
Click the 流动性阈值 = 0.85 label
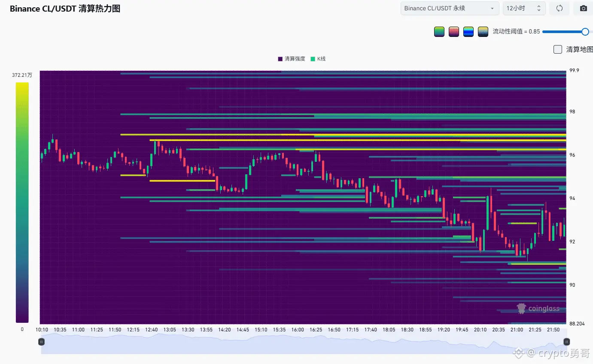[516, 31]
